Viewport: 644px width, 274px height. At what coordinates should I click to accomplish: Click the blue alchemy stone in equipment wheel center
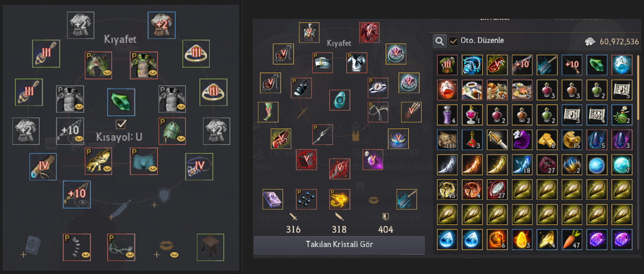coord(340,100)
